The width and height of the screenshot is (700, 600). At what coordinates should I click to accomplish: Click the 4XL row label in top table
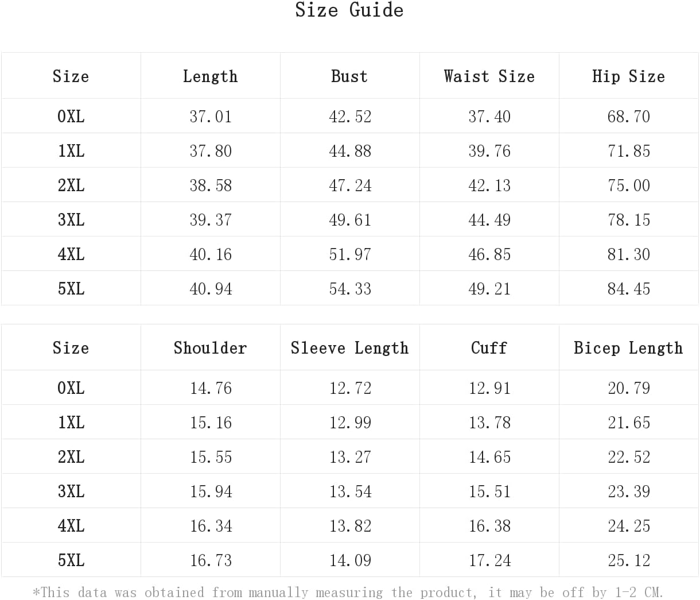tap(71, 254)
